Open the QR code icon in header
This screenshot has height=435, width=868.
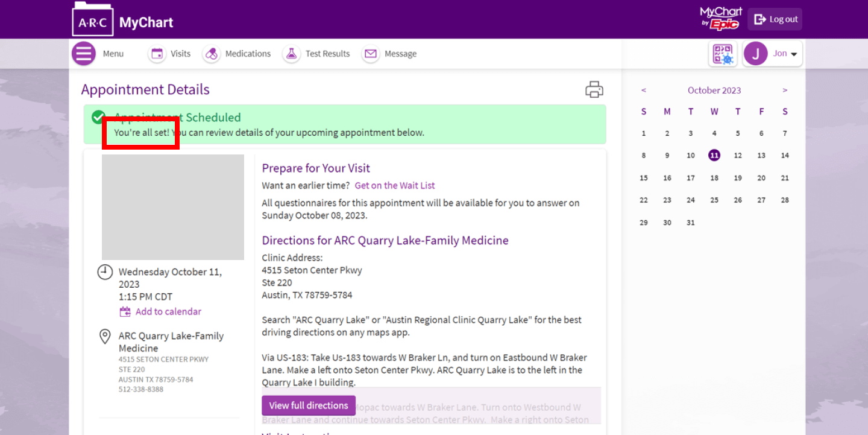(x=723, y=54)
